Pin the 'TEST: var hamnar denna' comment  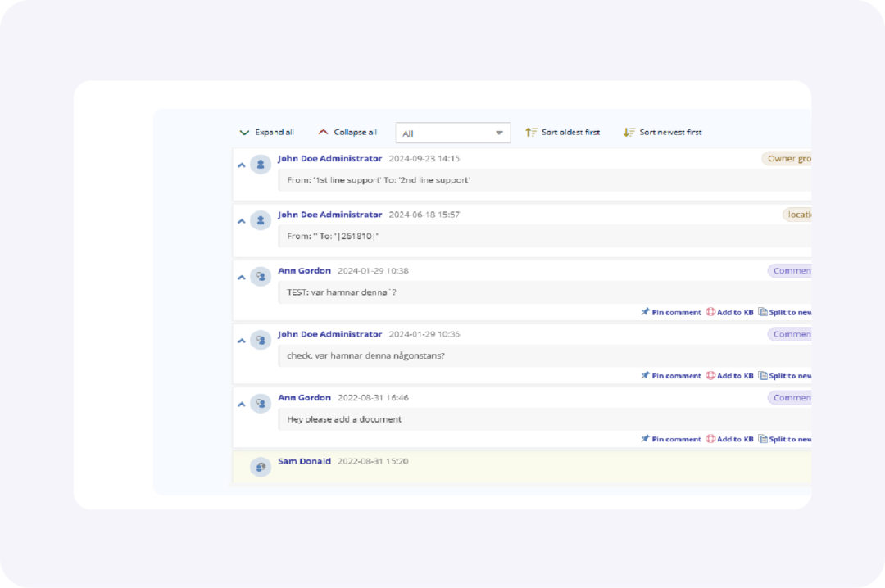tap(671, 312)
